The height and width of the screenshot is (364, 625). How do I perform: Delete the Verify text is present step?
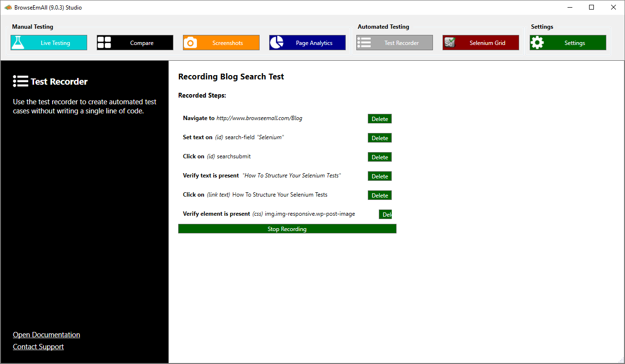380,176
